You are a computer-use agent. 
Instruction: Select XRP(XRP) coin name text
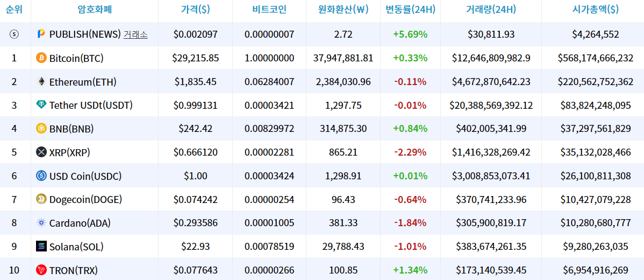click(x=70, y=152)
